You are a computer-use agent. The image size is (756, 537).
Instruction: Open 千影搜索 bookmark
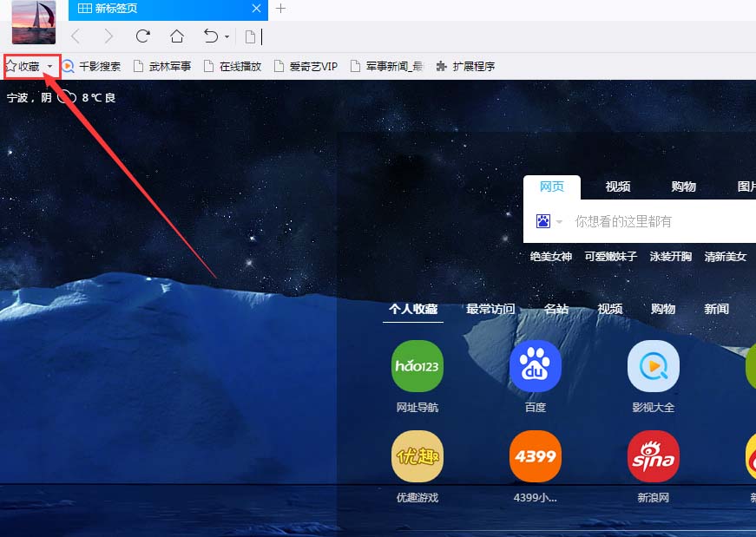(91, 66)
